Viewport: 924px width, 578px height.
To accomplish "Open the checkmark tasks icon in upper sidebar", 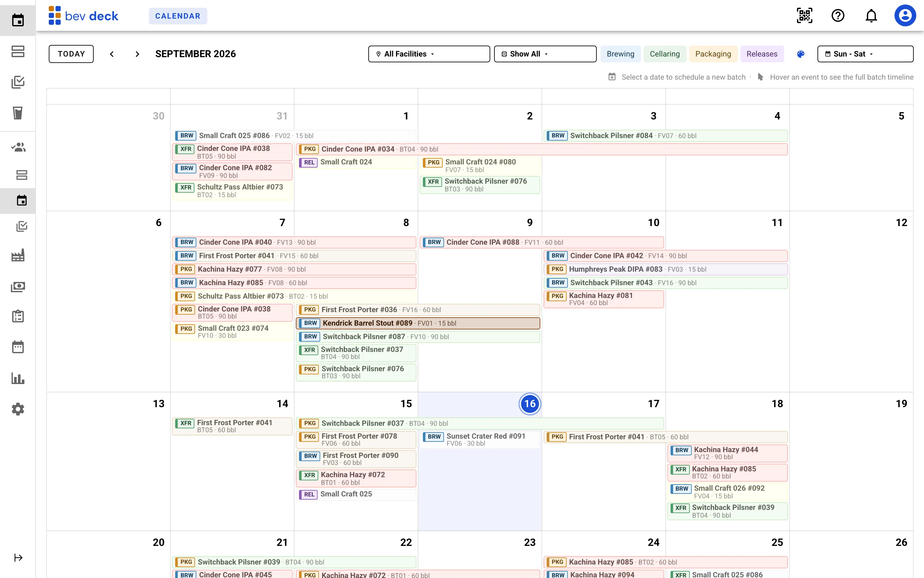I will [x=18, y=82].
